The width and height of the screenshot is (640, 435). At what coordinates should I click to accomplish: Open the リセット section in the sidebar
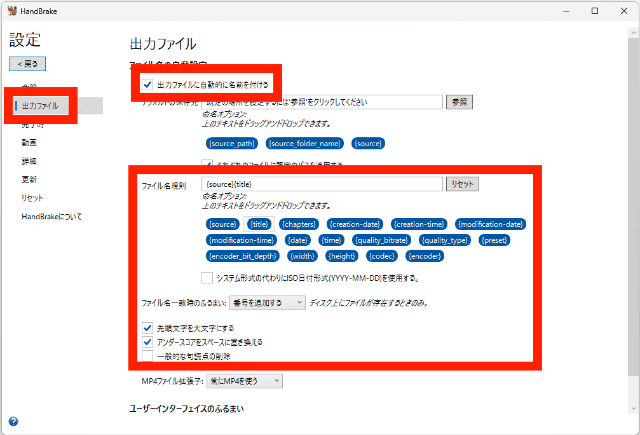[32, 198]
